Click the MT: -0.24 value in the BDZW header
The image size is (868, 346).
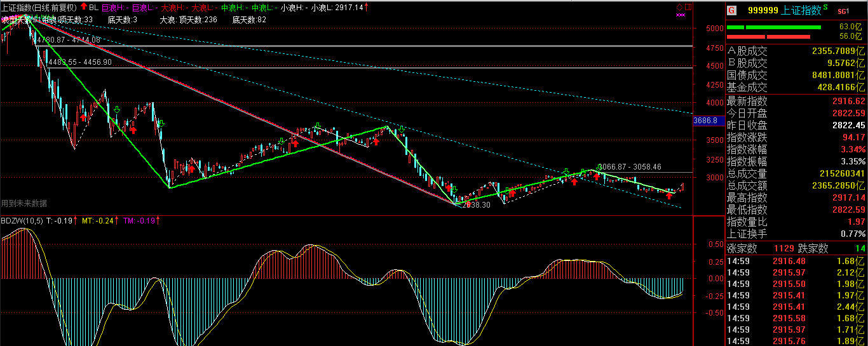tap(98, 221)
